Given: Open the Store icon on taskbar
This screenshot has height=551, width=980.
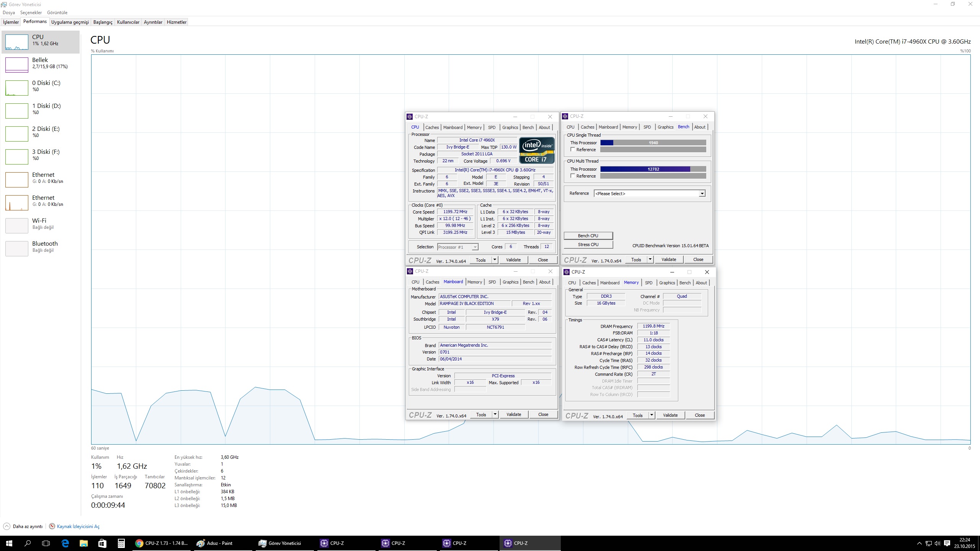Looking at the screenshot, I should point(102,543).
